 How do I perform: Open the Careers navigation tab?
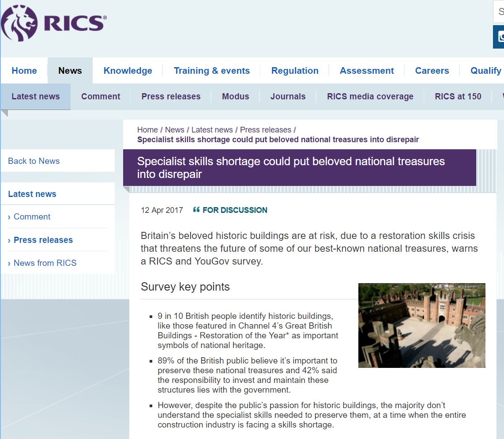tap(432, 70)
